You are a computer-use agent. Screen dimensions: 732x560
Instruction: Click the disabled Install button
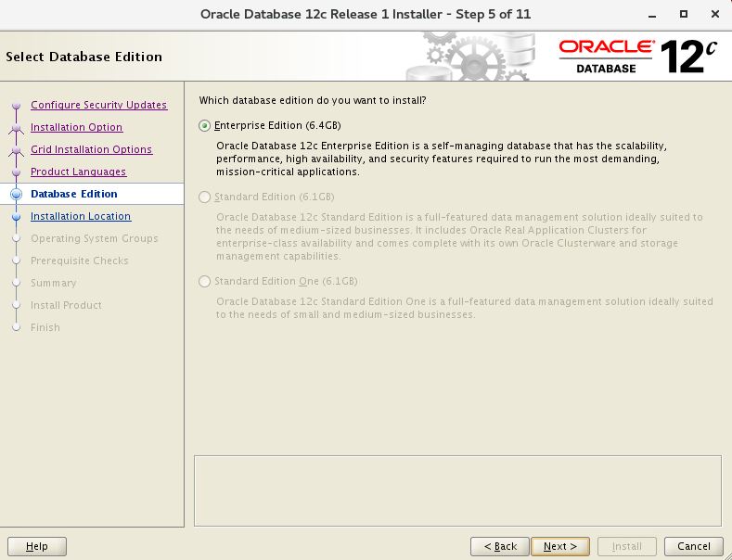click(x=627, y=546)
